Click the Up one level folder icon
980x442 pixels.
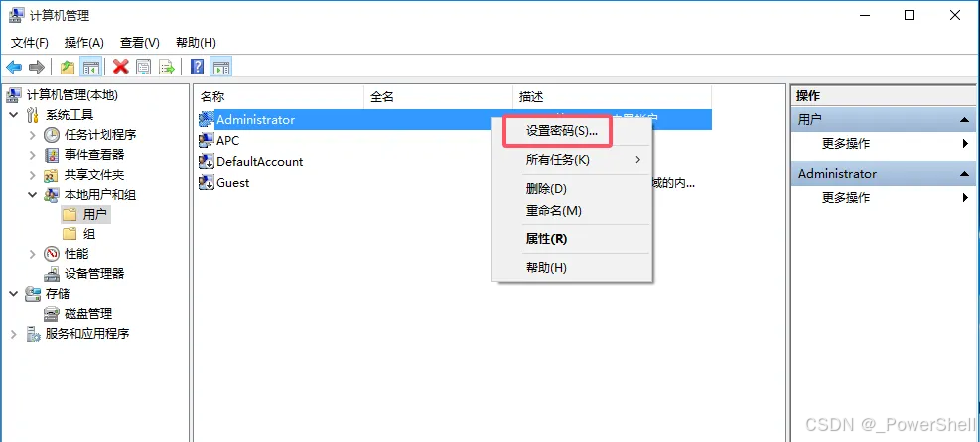click(68, 67)
